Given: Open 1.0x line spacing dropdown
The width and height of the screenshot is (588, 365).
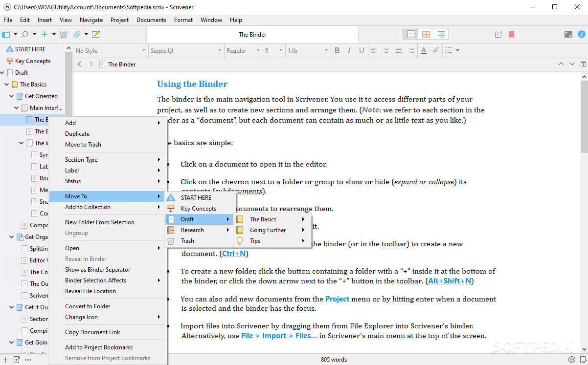Looking at the screenshot, I should [x=307, y=50].
